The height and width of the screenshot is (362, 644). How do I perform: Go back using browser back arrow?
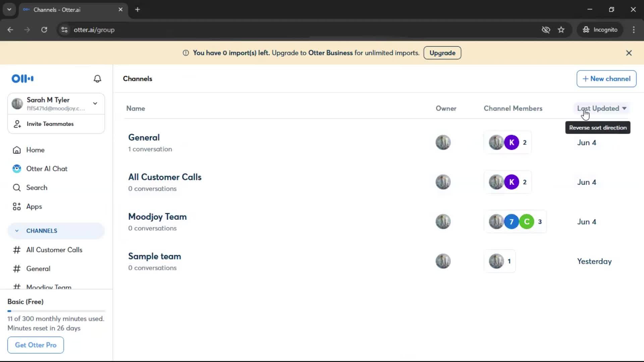pyautogui.click(x=10, y=30)
